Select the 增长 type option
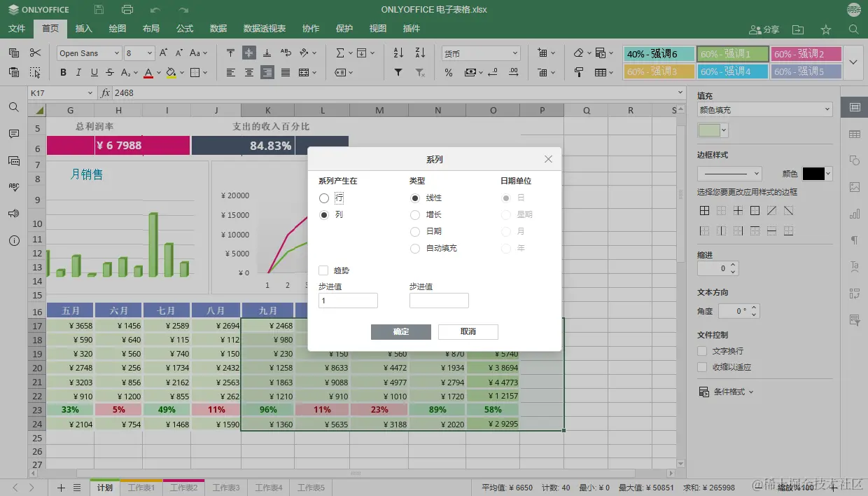The height and width of the screenshot is (496, 868). point(415,215)
